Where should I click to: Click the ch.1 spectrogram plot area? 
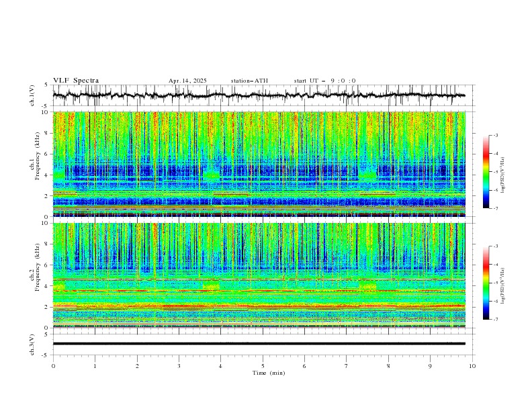click(259, 164)
